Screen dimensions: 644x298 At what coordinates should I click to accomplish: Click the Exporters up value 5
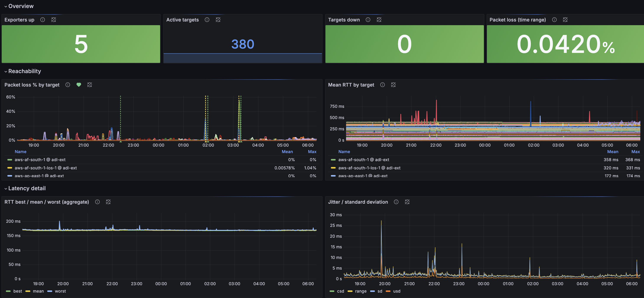coord(81,44)
